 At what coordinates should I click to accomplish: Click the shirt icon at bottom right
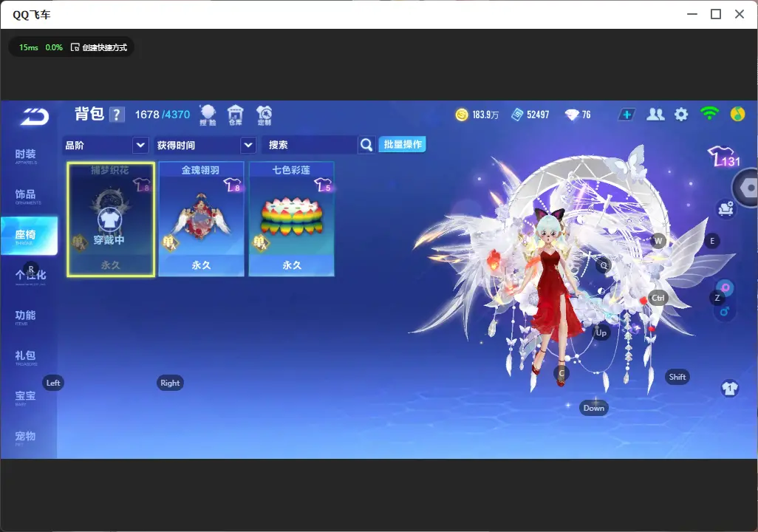click(x=730, y=389)
